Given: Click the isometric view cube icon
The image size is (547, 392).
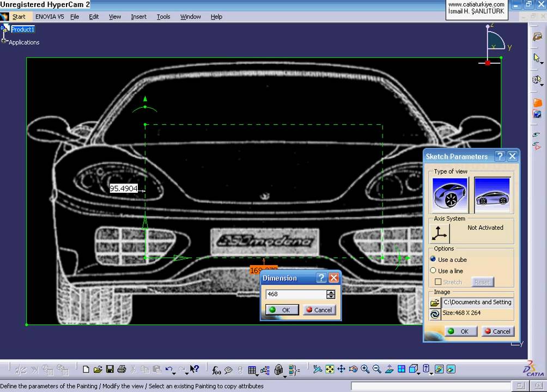Looking at the screenshot, I should pyautogui.click(x=413, y=369).
